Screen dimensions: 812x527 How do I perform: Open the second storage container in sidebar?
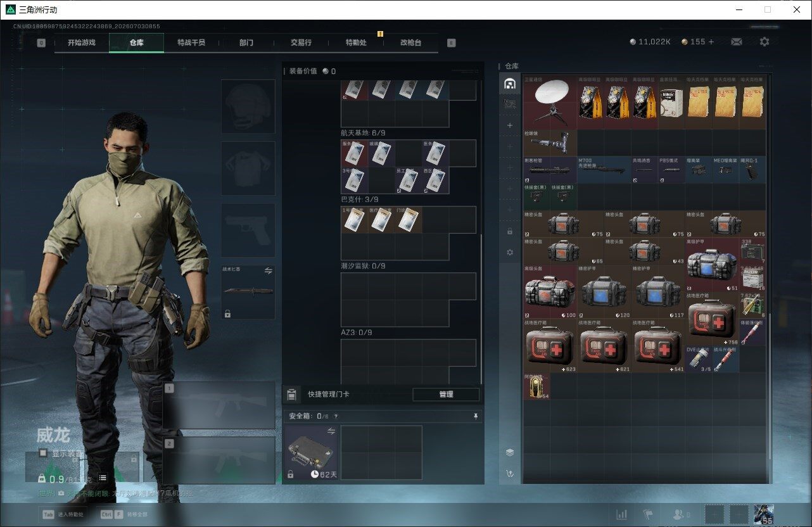(510, 105)
